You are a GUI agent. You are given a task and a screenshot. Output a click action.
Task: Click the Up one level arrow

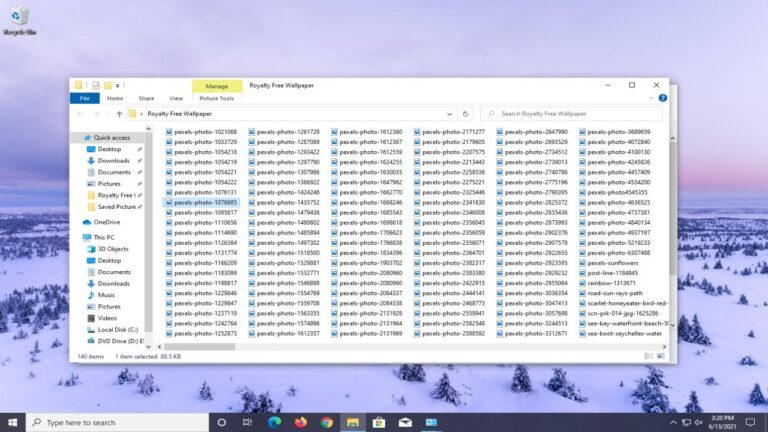(x=119, y=114)
